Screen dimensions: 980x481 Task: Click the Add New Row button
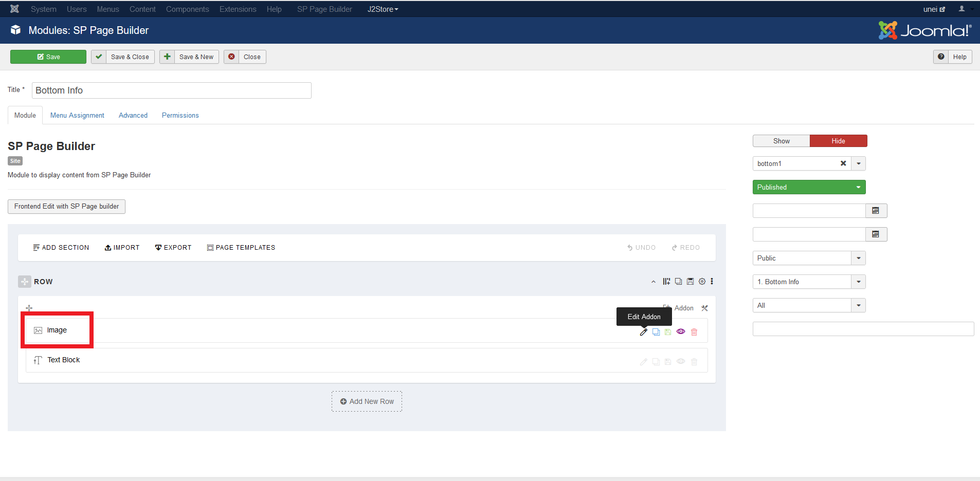(367, 401)
